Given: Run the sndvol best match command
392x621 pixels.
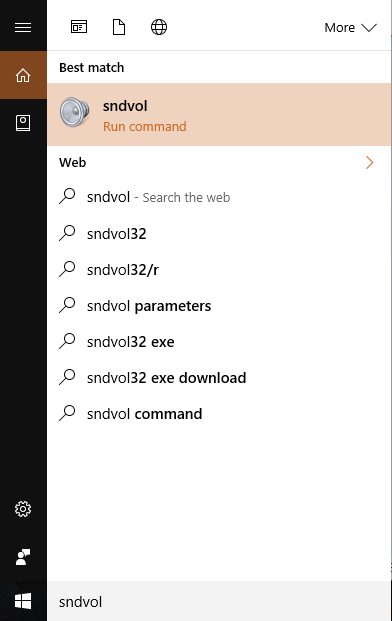Looking at the screenshot, I should [x=219, y=114].
